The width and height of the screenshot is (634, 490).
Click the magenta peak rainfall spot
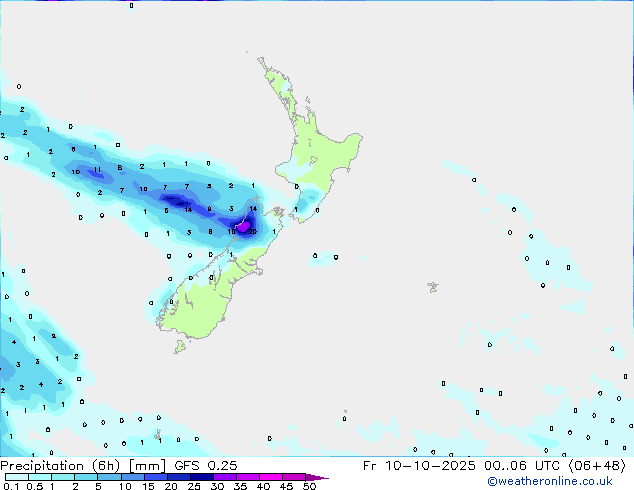coord(243,226)
